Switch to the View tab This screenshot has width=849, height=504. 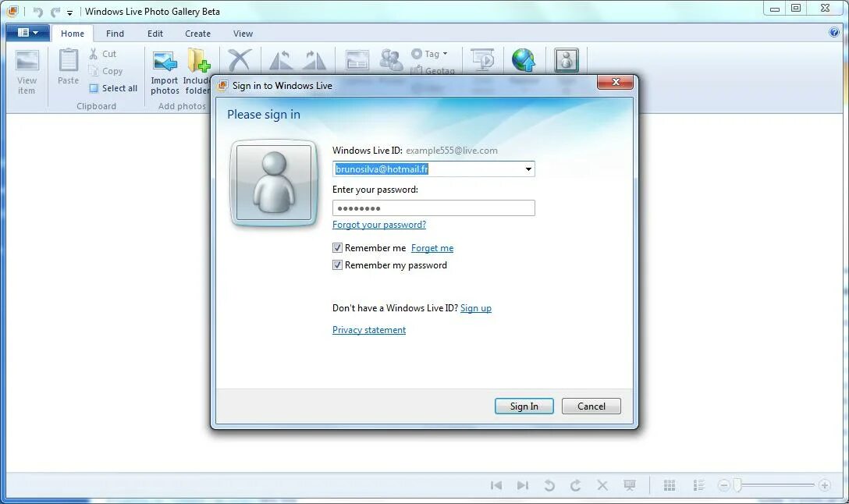(243, 34)
